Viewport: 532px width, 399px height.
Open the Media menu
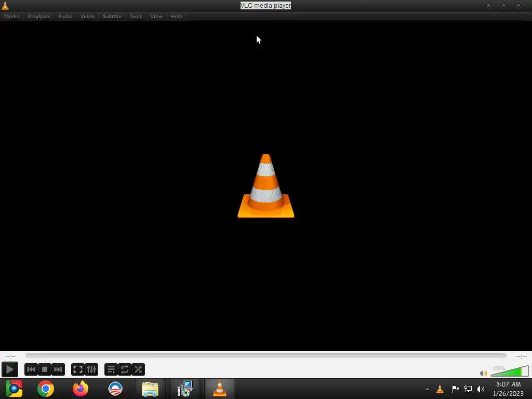tap(12, 16)
